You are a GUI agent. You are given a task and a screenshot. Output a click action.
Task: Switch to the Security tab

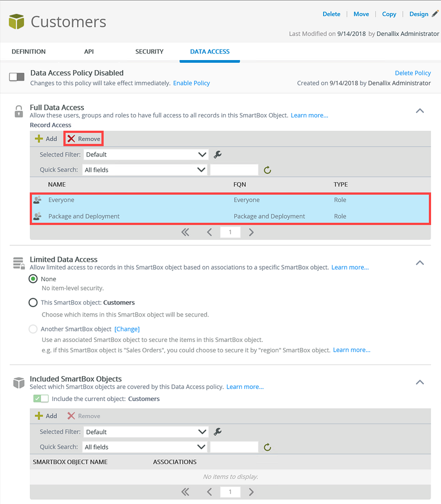pos(149,51)
